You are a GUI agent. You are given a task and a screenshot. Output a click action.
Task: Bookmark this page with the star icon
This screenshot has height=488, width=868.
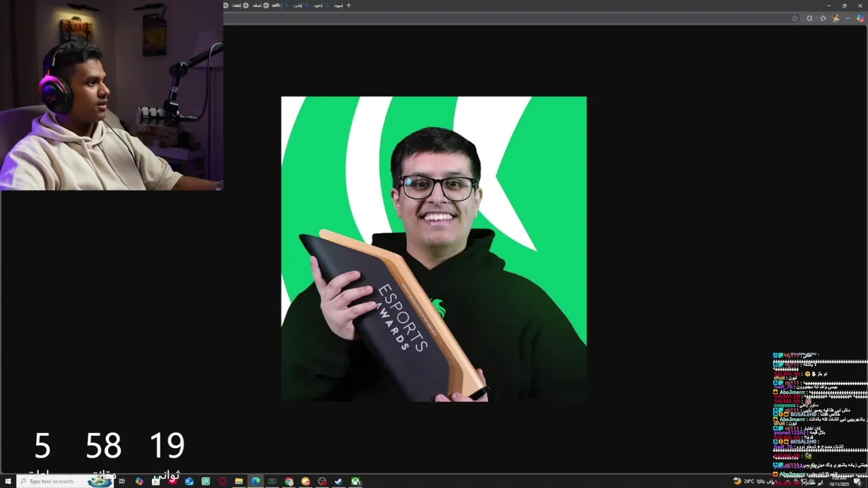[795, 18]
